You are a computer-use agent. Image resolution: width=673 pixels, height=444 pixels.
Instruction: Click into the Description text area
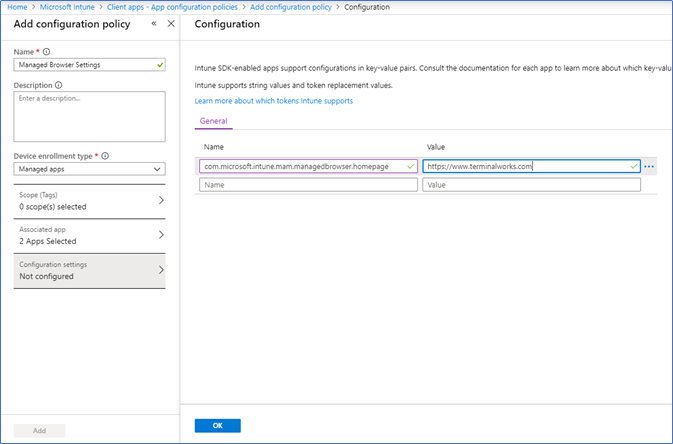89,116
